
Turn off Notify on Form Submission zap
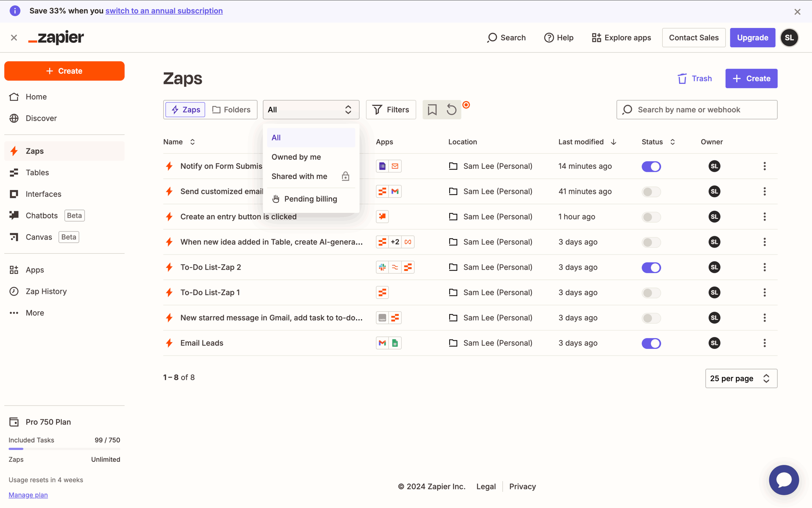coord(651,166)
